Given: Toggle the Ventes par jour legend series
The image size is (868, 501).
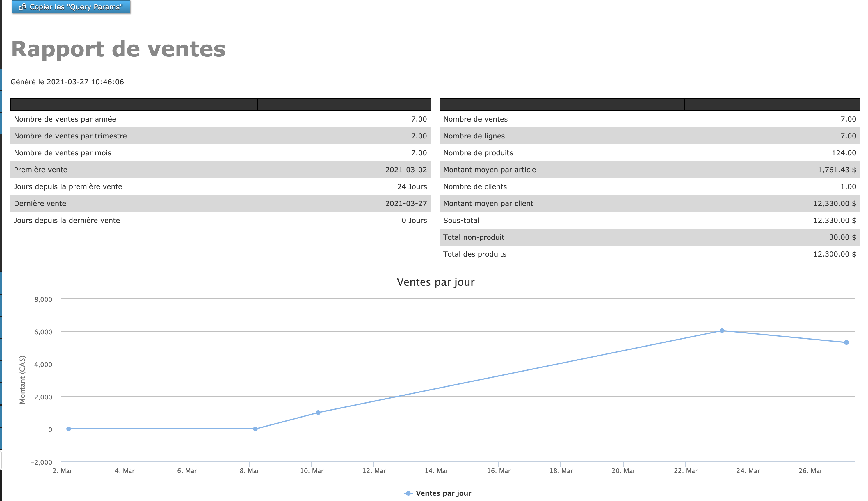Looking at the screenshot, I should tap(443, 493).
